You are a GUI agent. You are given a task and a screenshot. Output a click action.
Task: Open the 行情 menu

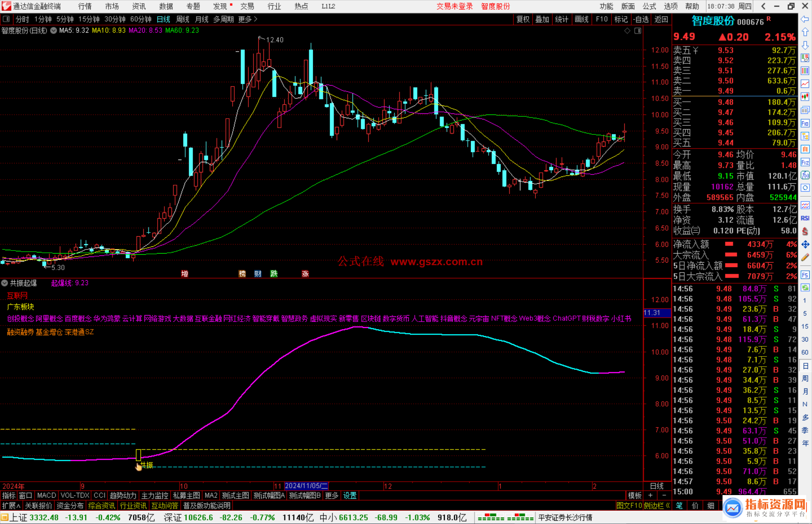coord(85,6)
